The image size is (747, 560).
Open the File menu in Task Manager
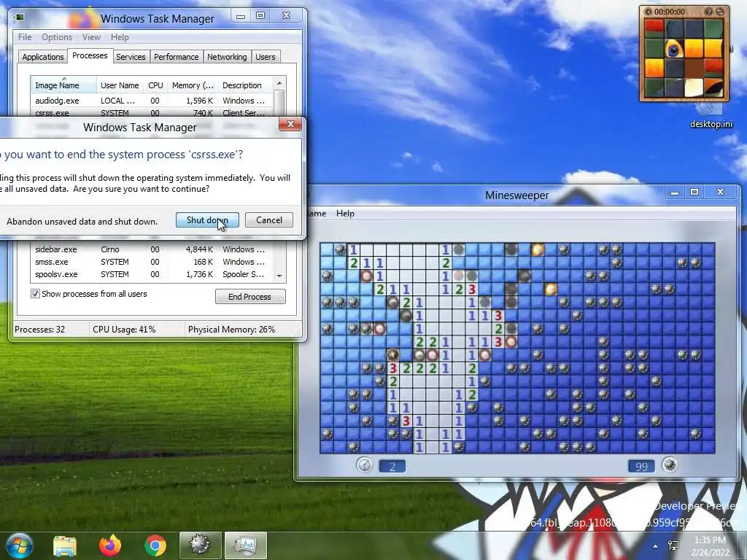(25, 37)
